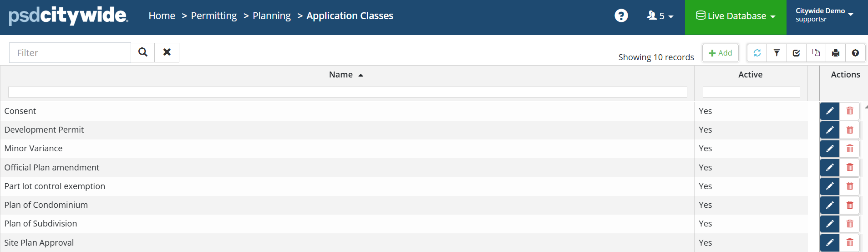Open the grid help question icon
Viewport: 868px width, 252px height.
(855, 53)
